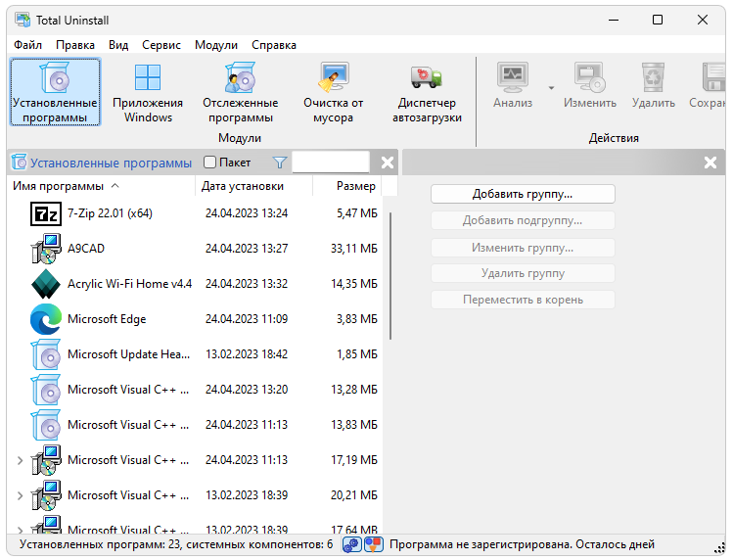Open the Autorun manager (Диспетчер автозагрузки)

click(427, 92)
